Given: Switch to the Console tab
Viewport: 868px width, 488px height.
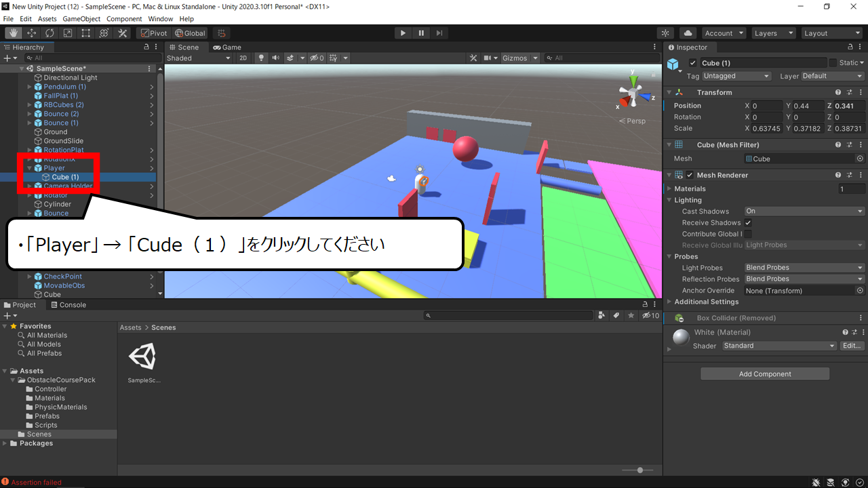Looking at the screenshot, I should (68, 305).
